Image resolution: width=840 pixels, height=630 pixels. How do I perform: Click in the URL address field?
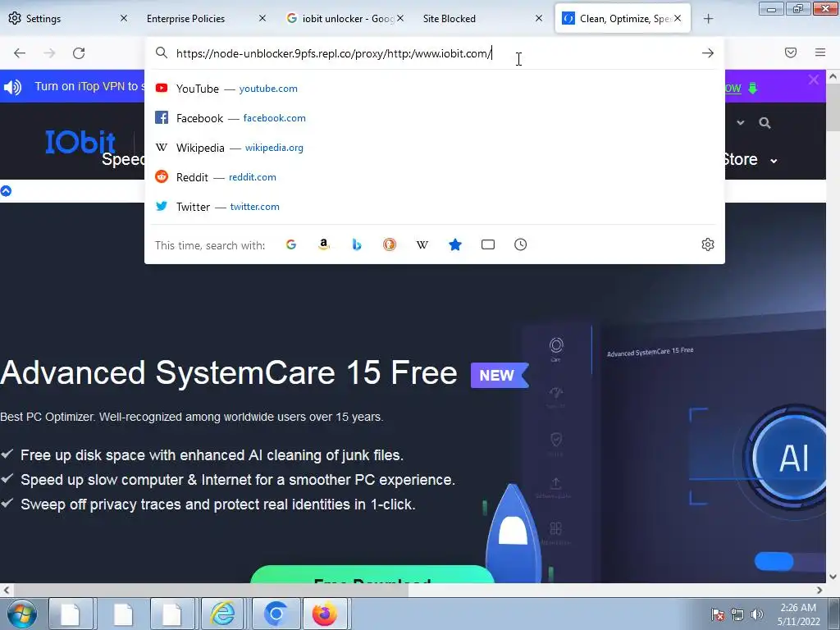(434, 53)
